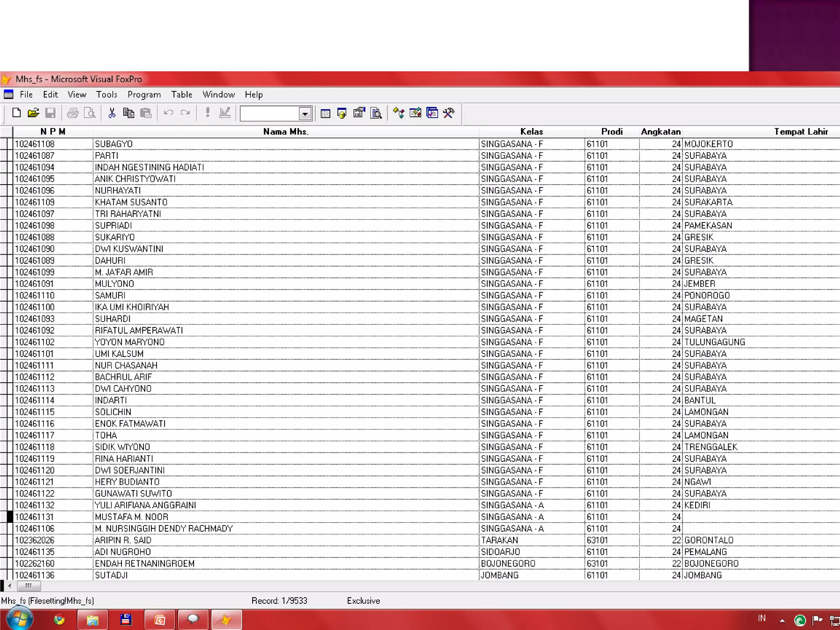Viewport: 840px width, 630px height.
Task: Open the Document View magnifier icon
Action: click(376, 113)
